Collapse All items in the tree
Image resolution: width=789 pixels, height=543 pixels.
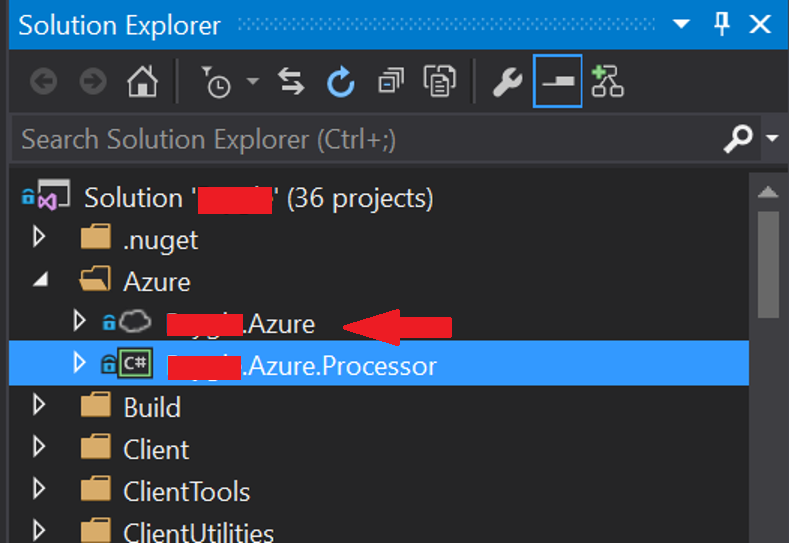[x=390, y=82]
